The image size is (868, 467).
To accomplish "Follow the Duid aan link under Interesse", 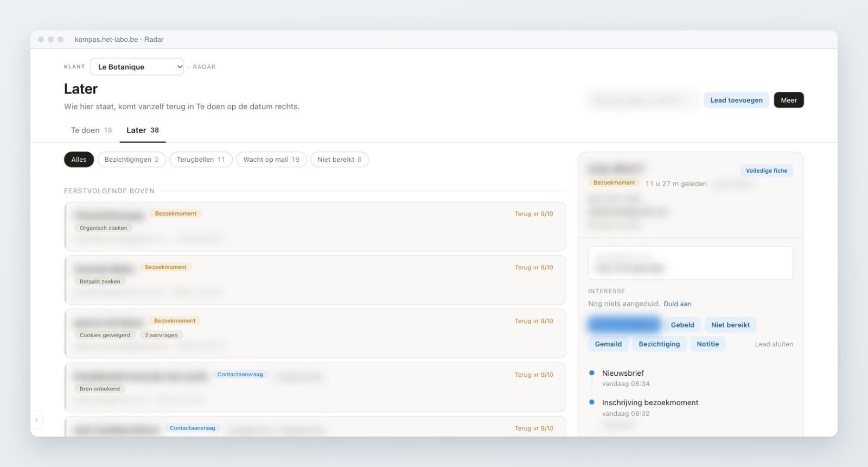I will point(677,304).
